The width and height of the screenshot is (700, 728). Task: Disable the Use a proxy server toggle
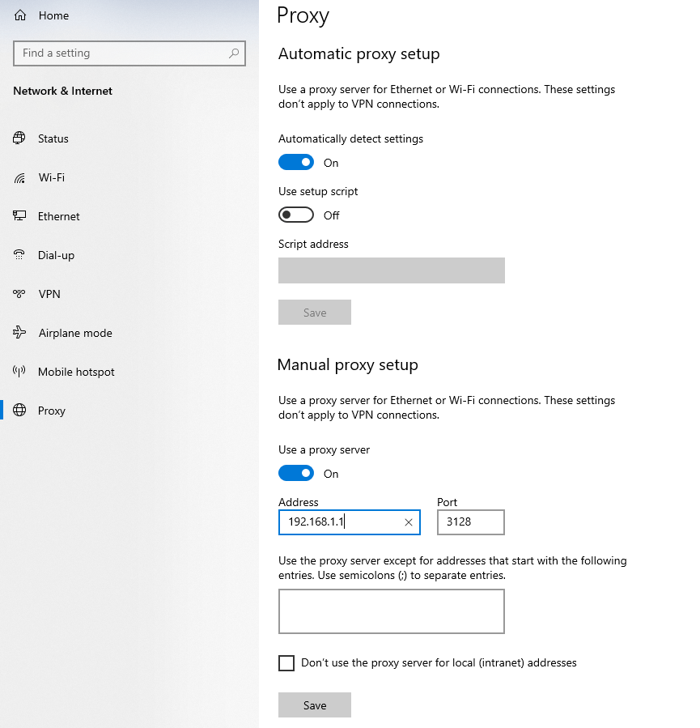(x=296, y=474)
